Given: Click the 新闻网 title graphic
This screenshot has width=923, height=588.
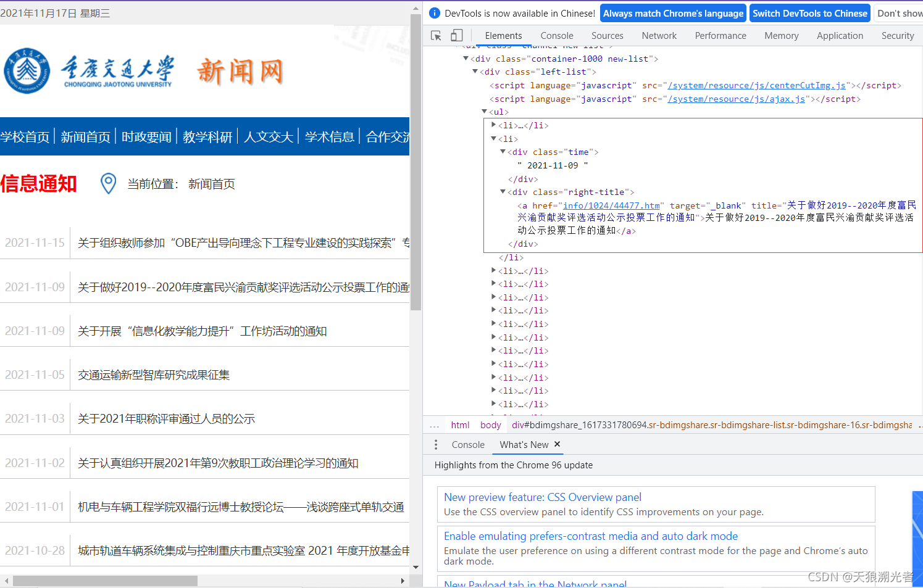Looking at the screenshot, I should [240, 72].
